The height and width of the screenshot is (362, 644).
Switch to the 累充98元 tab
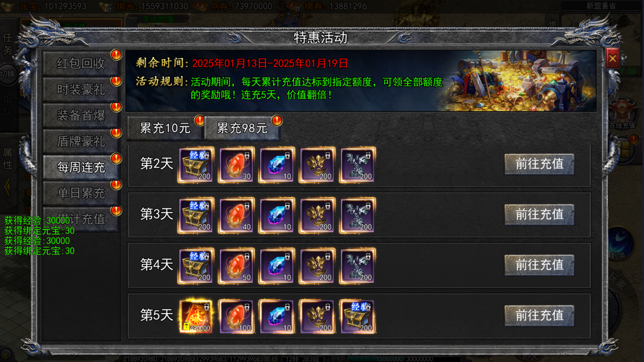[x=242, y=128]
